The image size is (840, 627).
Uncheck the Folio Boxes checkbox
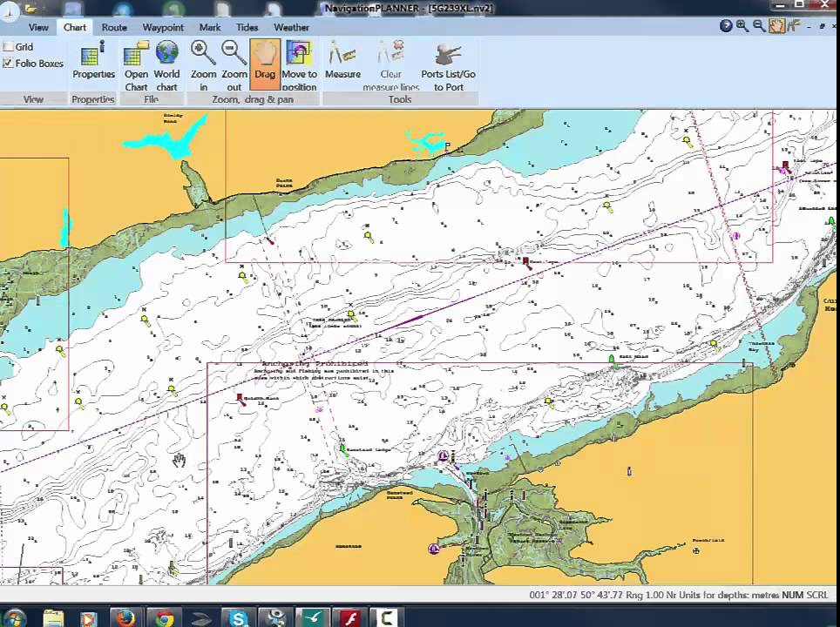(x=8, y=64)
